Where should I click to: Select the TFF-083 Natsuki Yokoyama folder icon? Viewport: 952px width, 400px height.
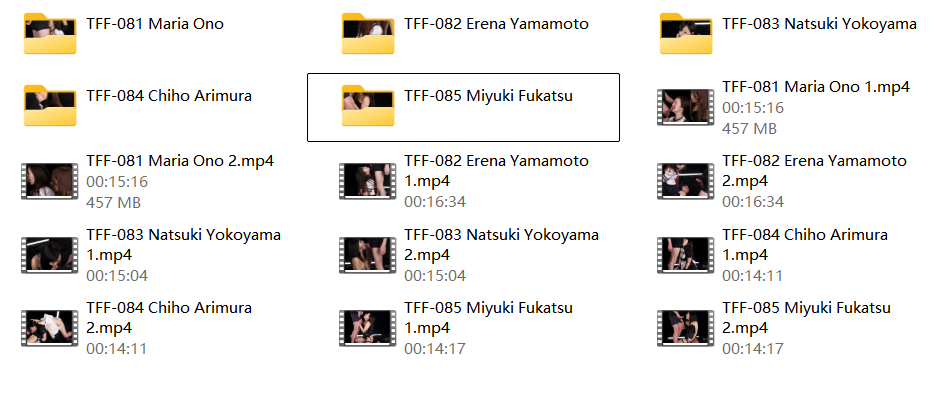click(x=686, y=33)
